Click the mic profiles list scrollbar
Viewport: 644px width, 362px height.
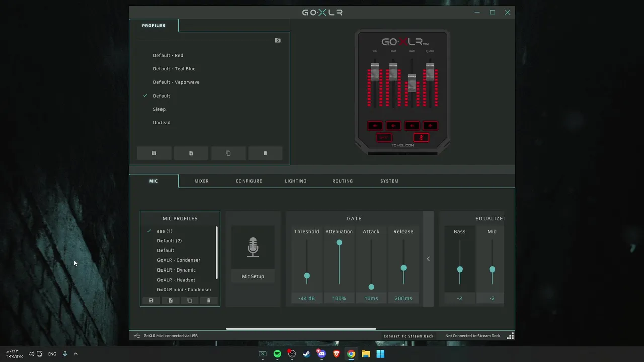coord(217,252)
